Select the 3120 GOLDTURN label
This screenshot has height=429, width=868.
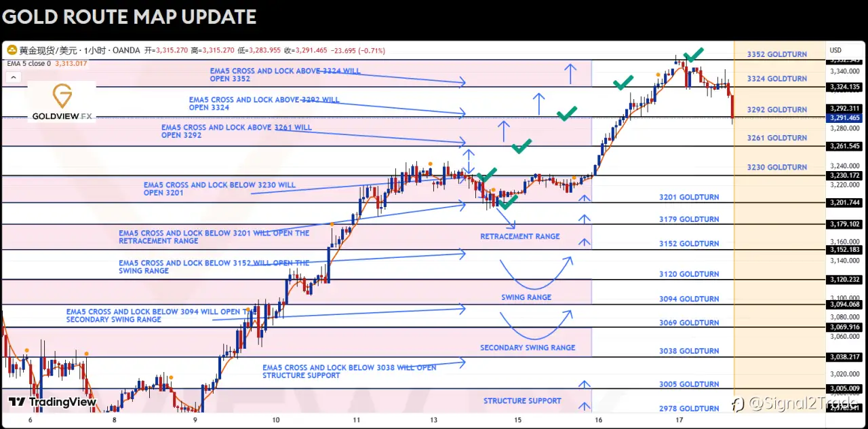(689, 274)
